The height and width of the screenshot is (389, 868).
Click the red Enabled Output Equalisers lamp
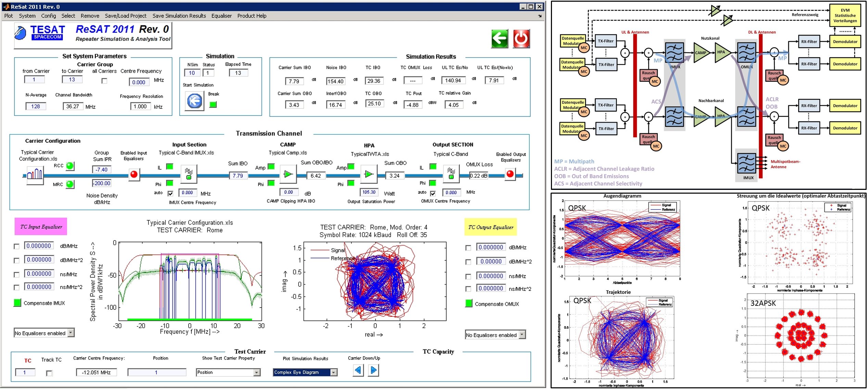(510, 174)
